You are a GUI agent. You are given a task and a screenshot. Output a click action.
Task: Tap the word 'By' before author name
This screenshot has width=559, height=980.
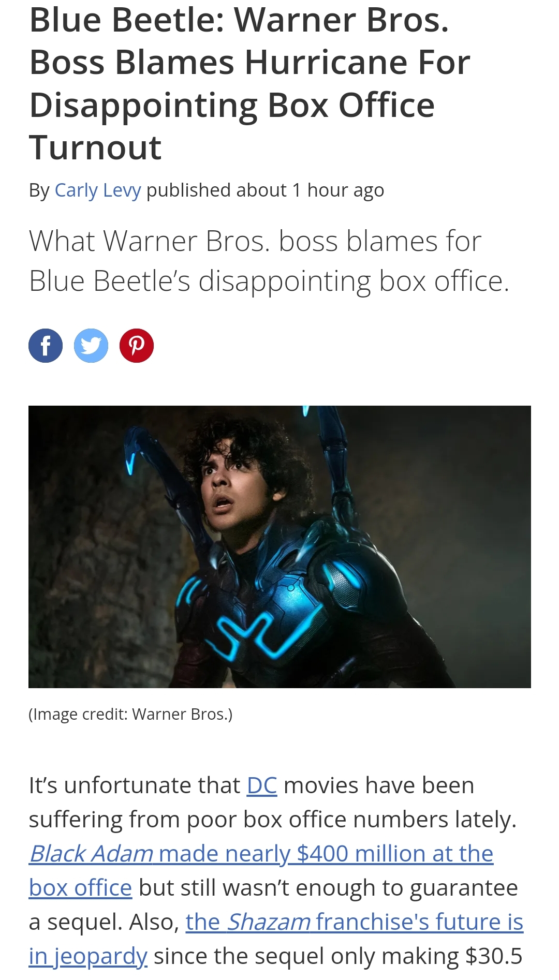pos(39,190)
